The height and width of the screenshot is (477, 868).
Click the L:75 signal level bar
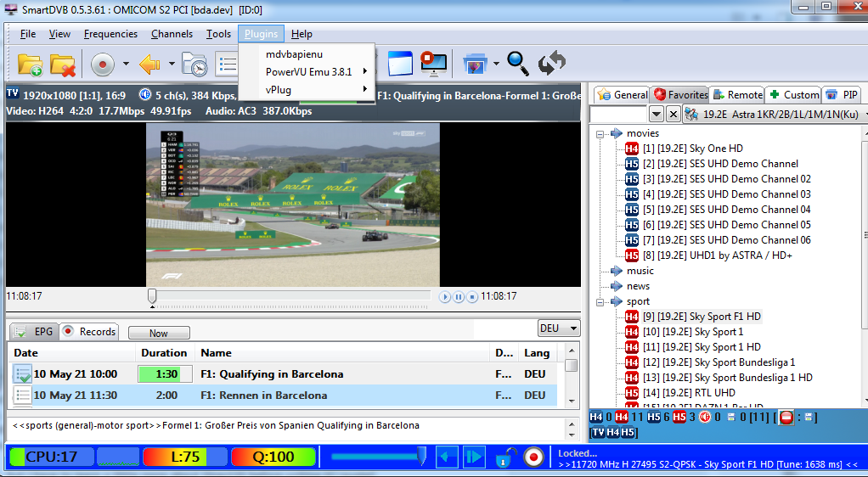185,457
